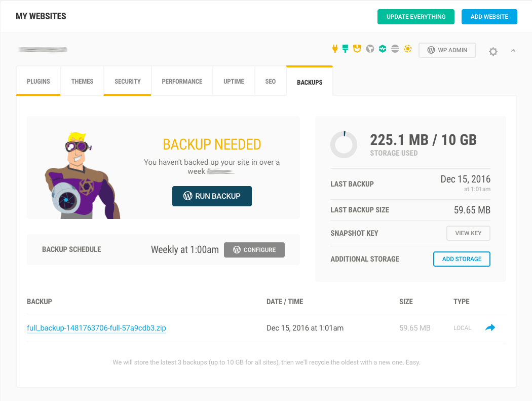This screenshot has height=401, width=532.
Task: Open full_backup-1481763706 zip file link
Action: pos(96,328)
